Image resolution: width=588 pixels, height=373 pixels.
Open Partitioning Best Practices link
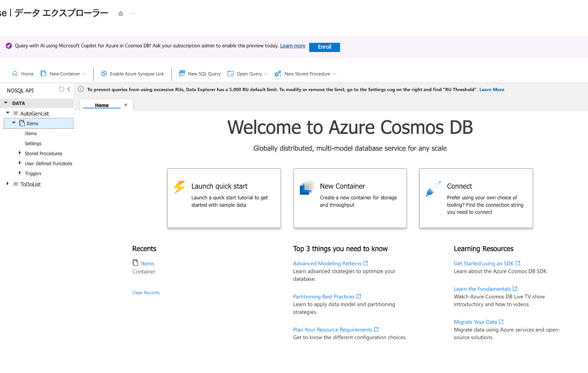pyautogui.click(x=327, y=297)
